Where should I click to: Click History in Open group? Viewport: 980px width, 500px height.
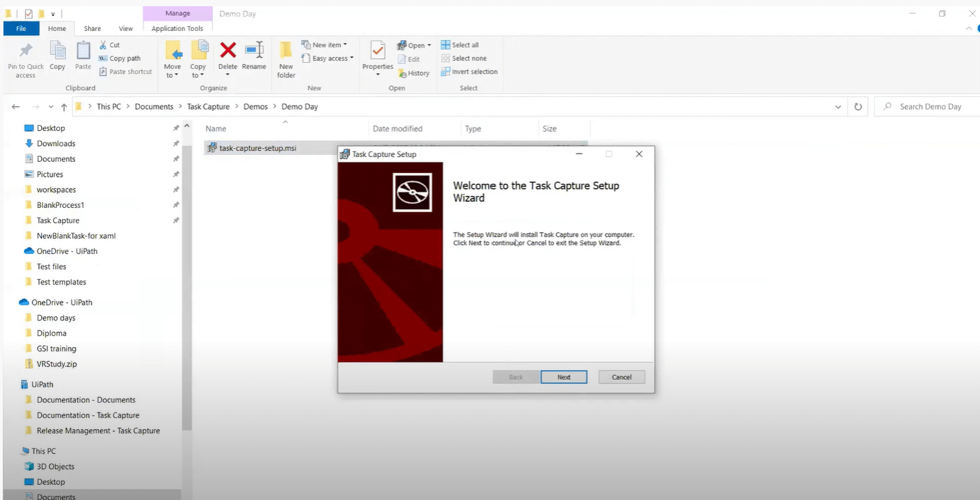point(414,73)
